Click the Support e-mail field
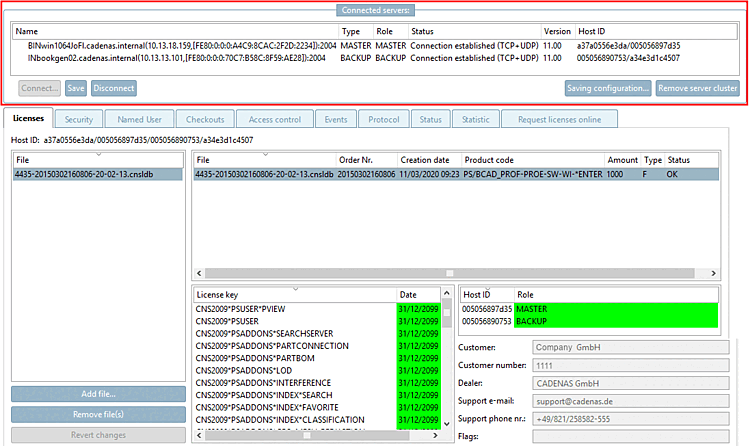Viewport: 750px width, 446px height. pyautogui.click(x=630, y=401)
